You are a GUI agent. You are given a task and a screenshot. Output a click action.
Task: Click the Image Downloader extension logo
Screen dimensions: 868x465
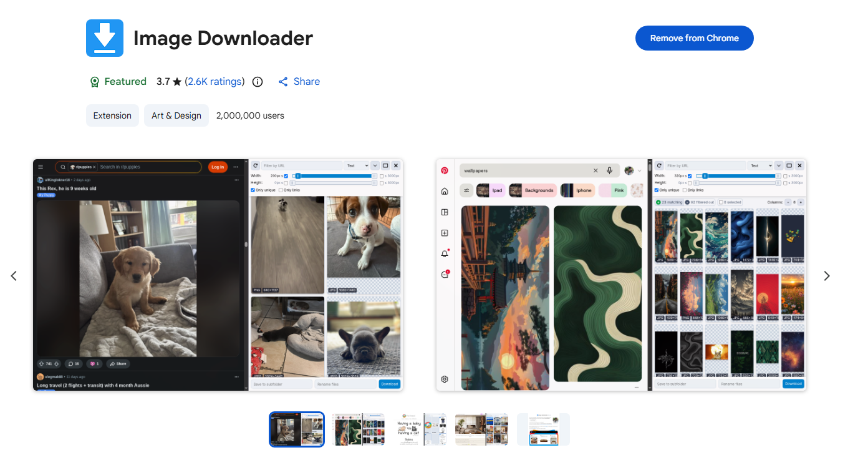click(x=105, y=38)
